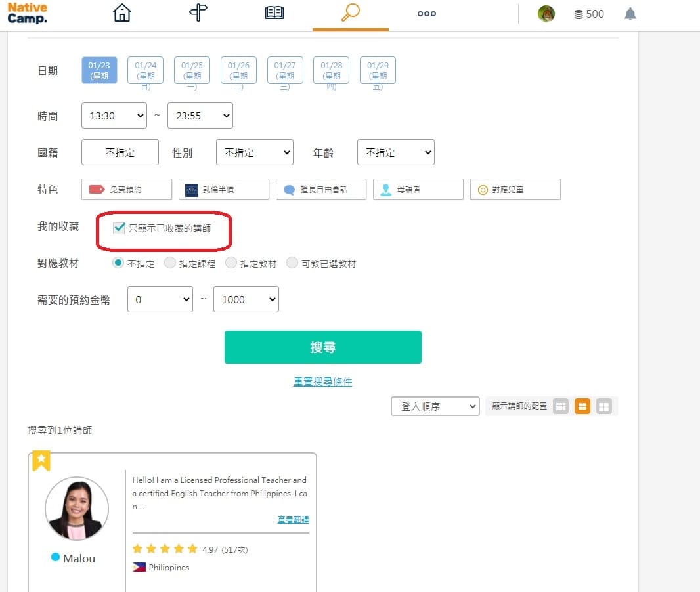The height and width of the screenshot is (592, 700).
Task: Open the 登入順序 sort order dropdown
Action: [435, 407]
